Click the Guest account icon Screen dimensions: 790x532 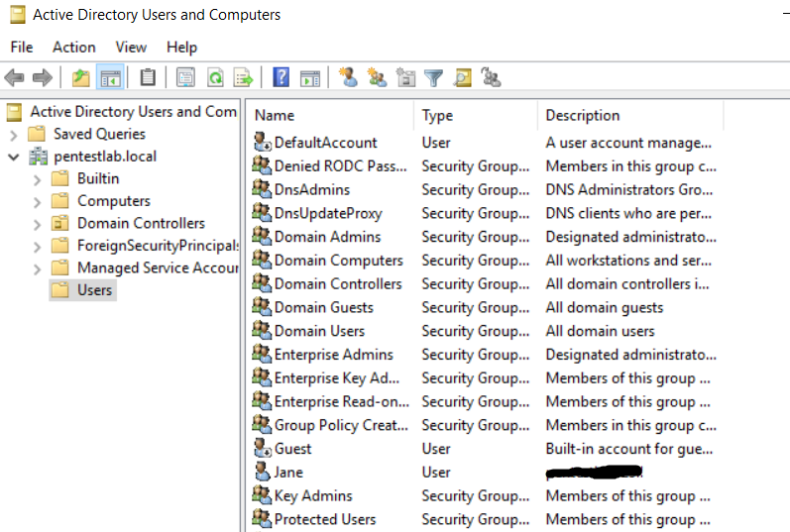click(x=262, y=448)
